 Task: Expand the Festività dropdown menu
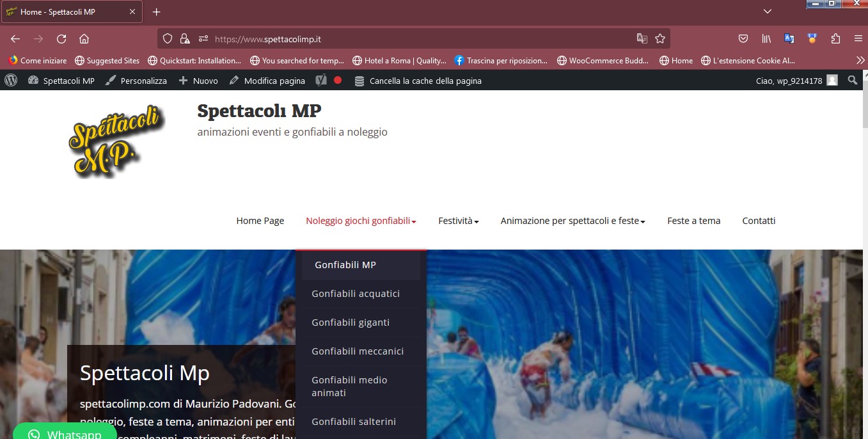coord(458,221)
